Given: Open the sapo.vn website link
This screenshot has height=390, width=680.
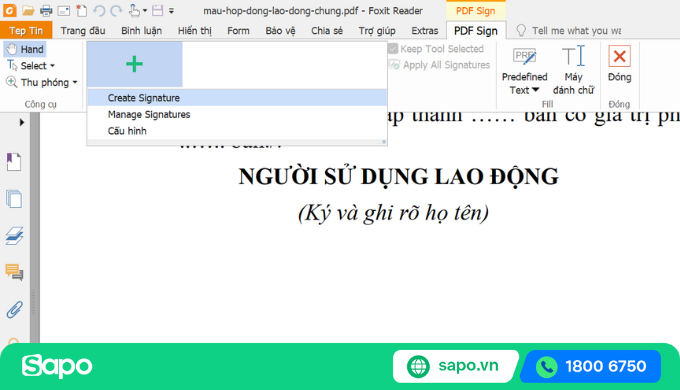Looking at the screenshot, I should [x=455, y=366].
